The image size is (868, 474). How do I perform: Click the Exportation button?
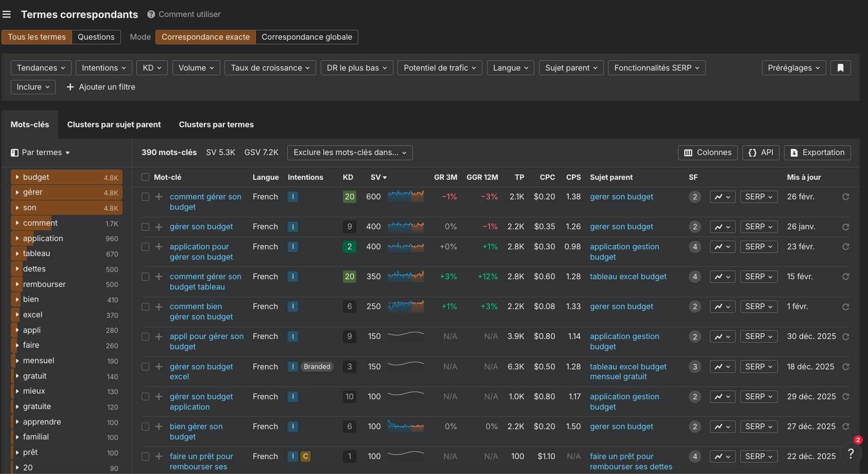point(817,153)
